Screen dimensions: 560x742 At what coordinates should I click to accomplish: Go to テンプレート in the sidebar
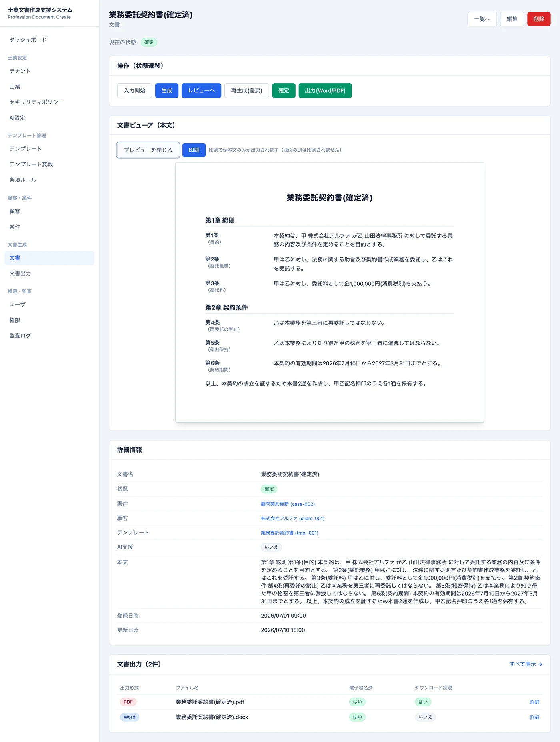tap(50, 149)
